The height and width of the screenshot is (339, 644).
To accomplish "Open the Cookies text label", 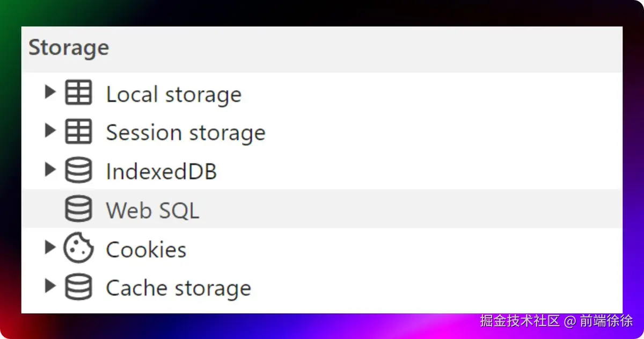I will pyautogui.click(x=146, y=249).
